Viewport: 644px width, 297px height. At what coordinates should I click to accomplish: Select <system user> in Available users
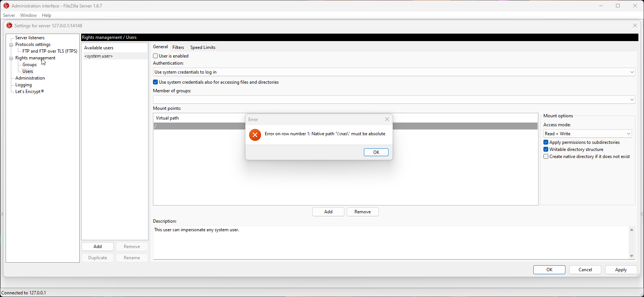click(115, 56)
